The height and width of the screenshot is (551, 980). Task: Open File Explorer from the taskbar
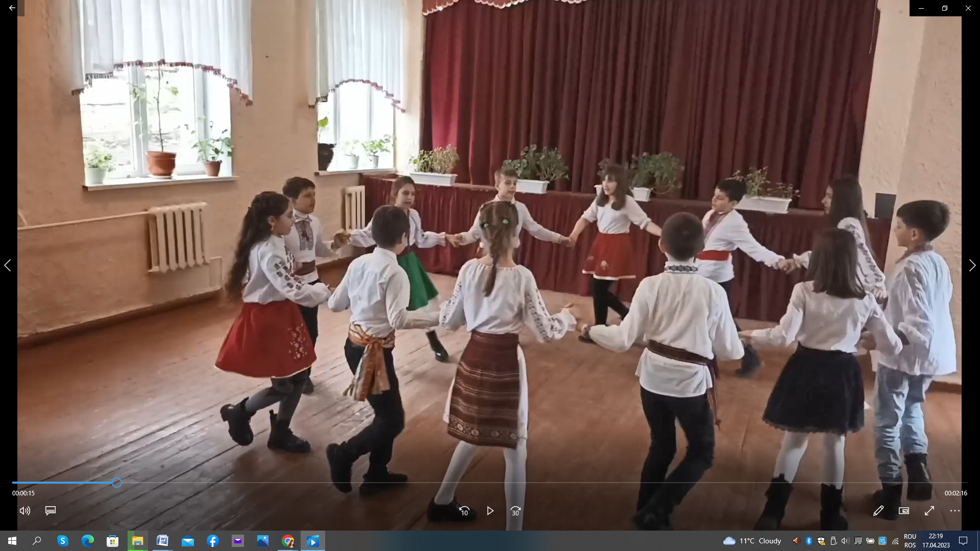(x=137, y=541)
